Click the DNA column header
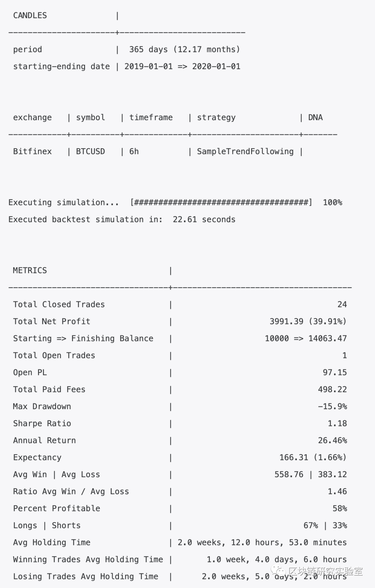 (315, 117)
